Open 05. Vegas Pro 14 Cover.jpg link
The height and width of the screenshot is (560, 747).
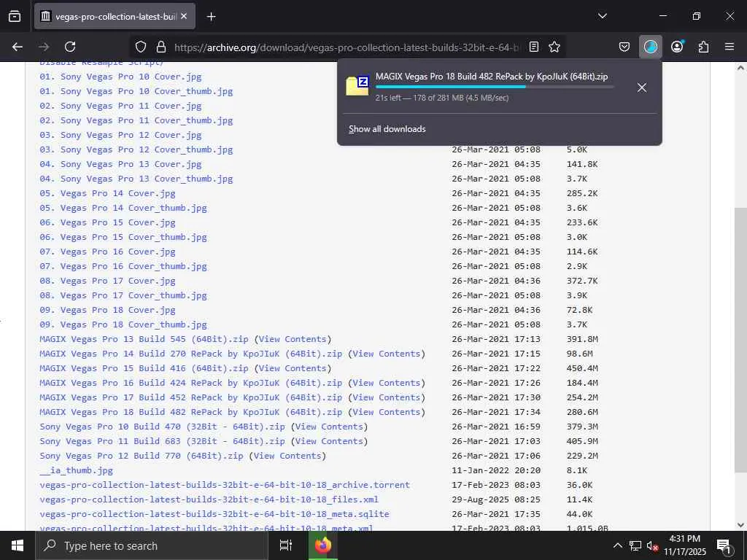pyautogui.click(x=108, y=193)
